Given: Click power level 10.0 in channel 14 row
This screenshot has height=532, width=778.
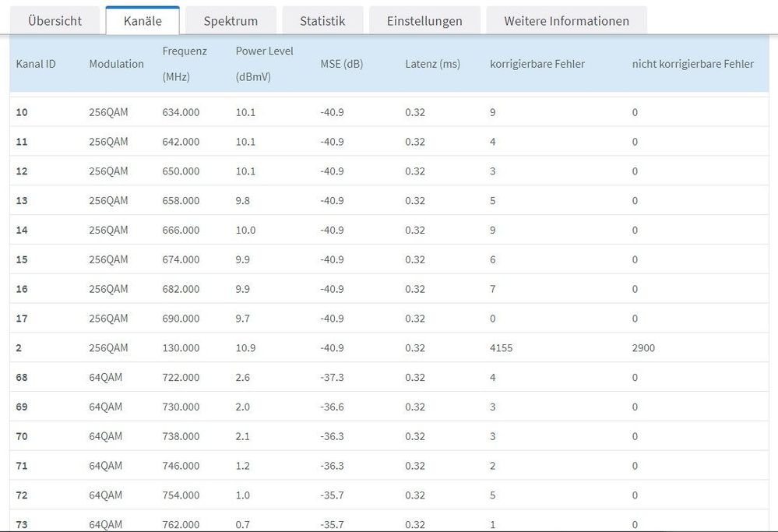Looking at the screenshot, I should click(245, 230).
